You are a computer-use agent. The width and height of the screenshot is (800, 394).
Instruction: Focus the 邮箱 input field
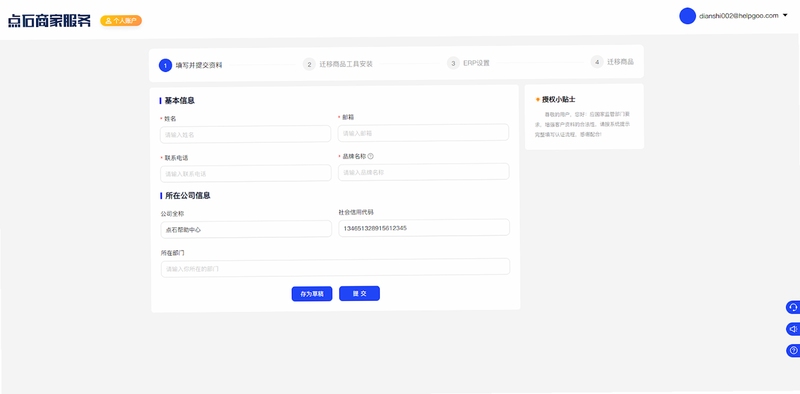coord(423,133)
